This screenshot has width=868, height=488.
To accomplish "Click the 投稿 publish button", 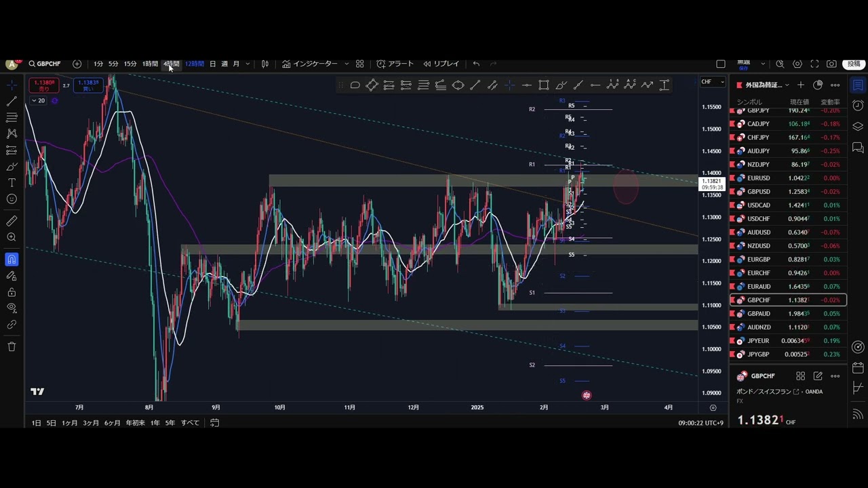I will coord(854,64).
